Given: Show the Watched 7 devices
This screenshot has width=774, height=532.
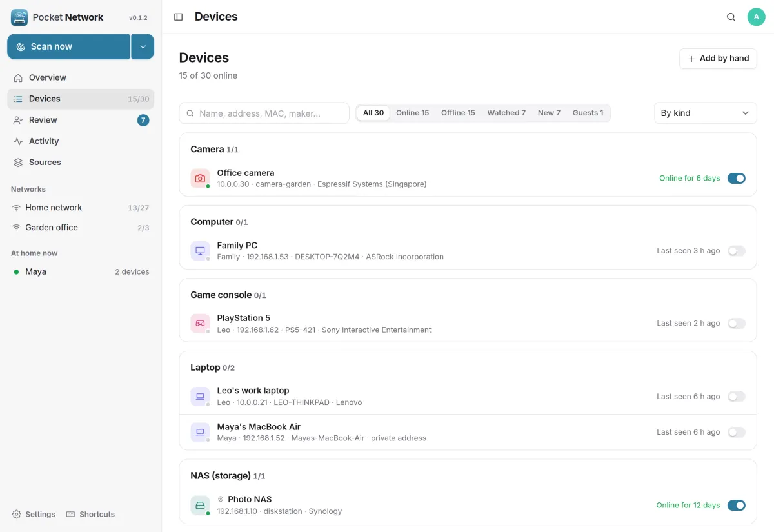Looking at the screenshot, I should 506,113.
